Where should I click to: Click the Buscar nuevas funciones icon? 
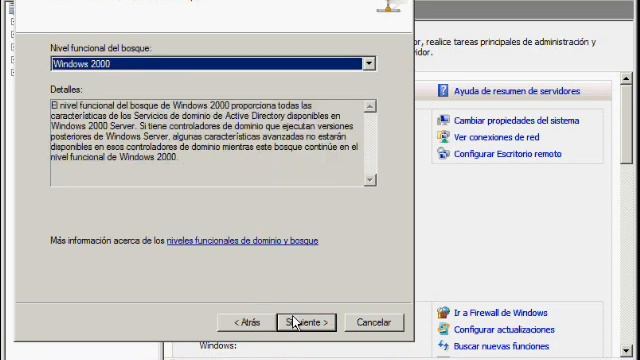(x=443, y=346)
